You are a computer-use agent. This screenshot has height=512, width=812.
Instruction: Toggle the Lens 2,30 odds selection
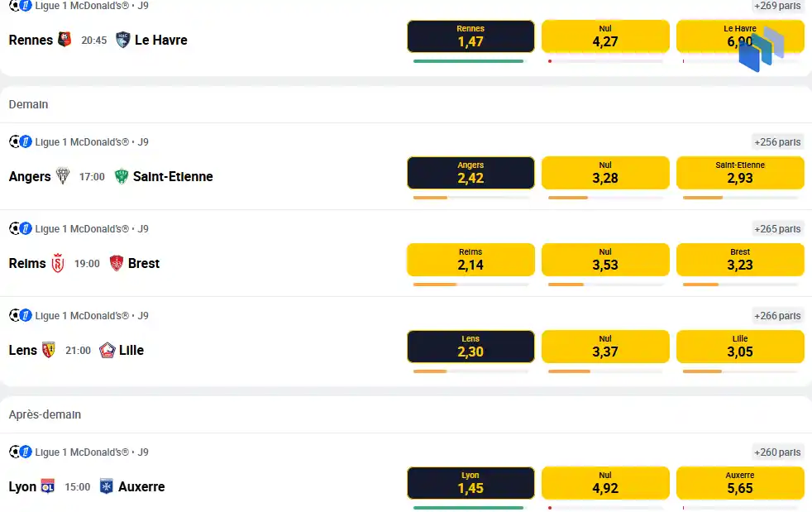pyautogui.click(x=470, y=347)
